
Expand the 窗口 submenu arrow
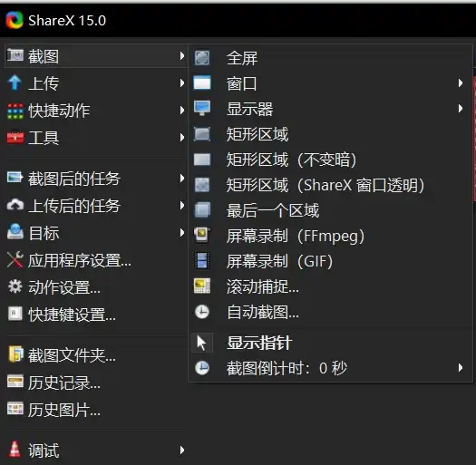[x=461, y=83]
